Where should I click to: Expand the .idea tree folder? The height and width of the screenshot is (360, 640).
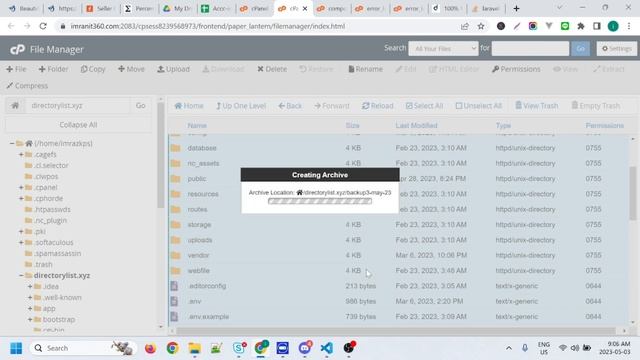tap(30, 287)
